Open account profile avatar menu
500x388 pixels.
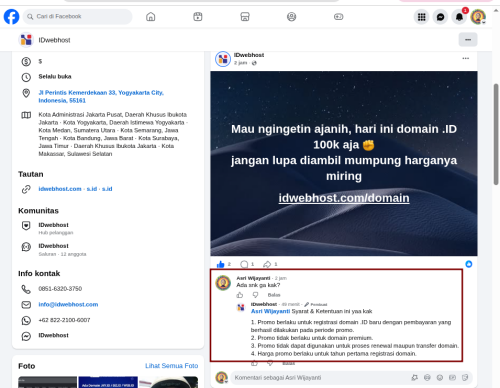coord(478,17)
